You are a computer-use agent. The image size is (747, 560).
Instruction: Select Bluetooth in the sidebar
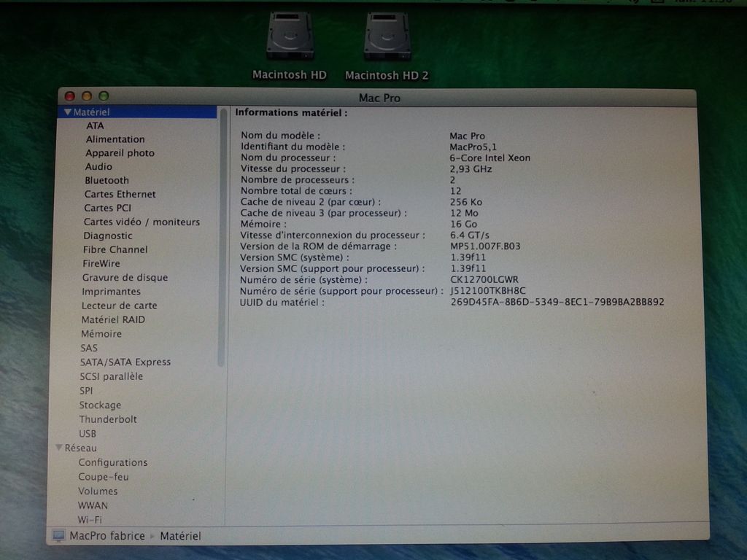[107, 181]
